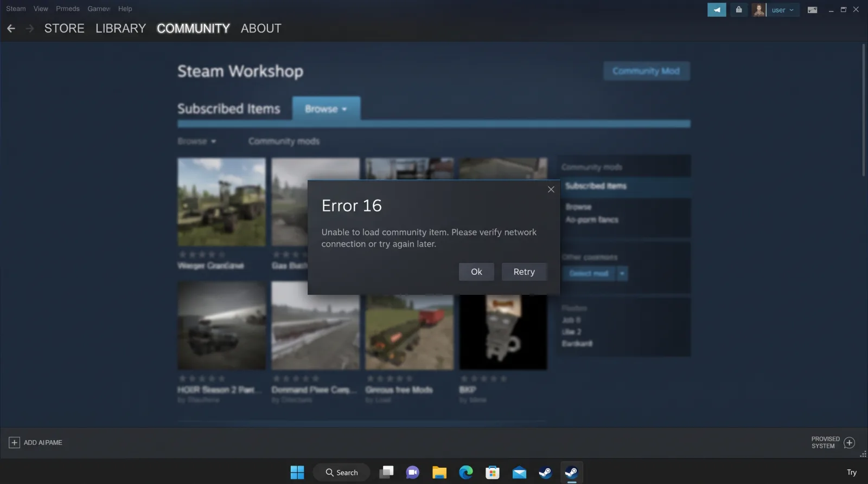
Task: Open the Steam menu
Action: [x=16, y=9]
